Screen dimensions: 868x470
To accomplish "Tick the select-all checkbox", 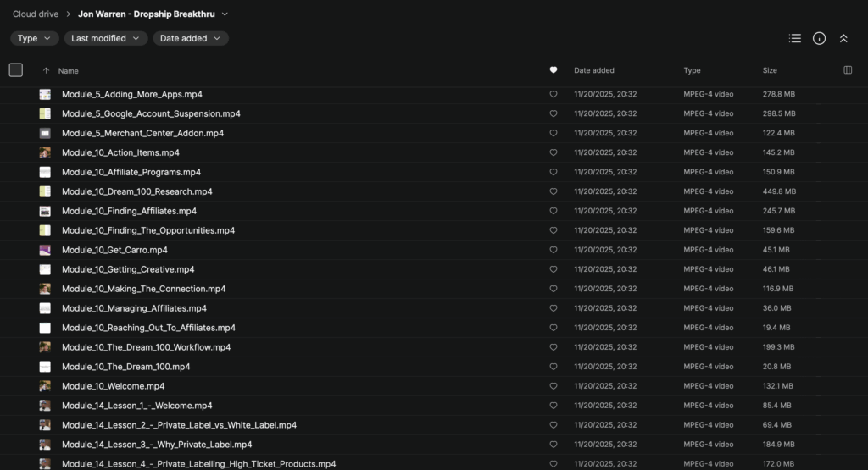I will click(16, 70).
